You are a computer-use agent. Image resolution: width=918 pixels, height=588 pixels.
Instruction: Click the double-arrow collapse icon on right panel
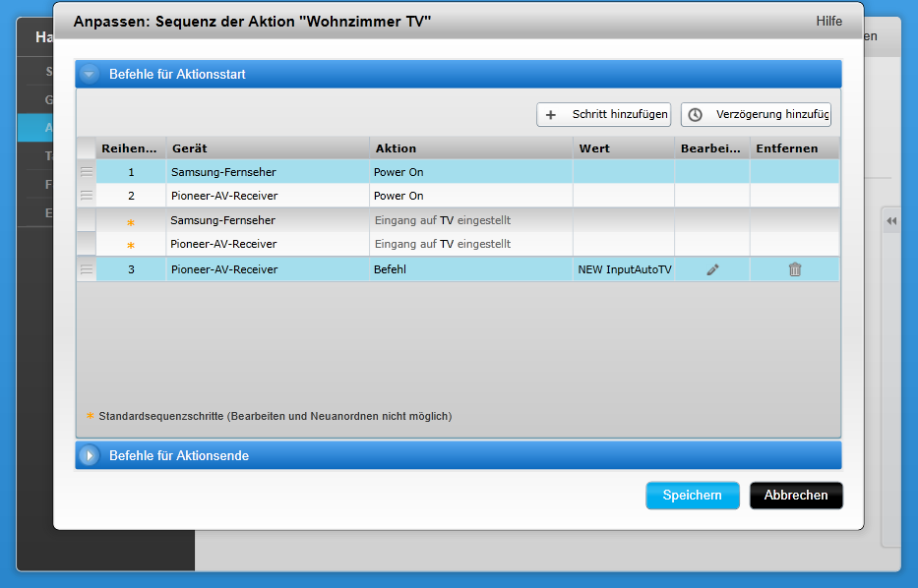pyautogui.click(x=891, y=222)
